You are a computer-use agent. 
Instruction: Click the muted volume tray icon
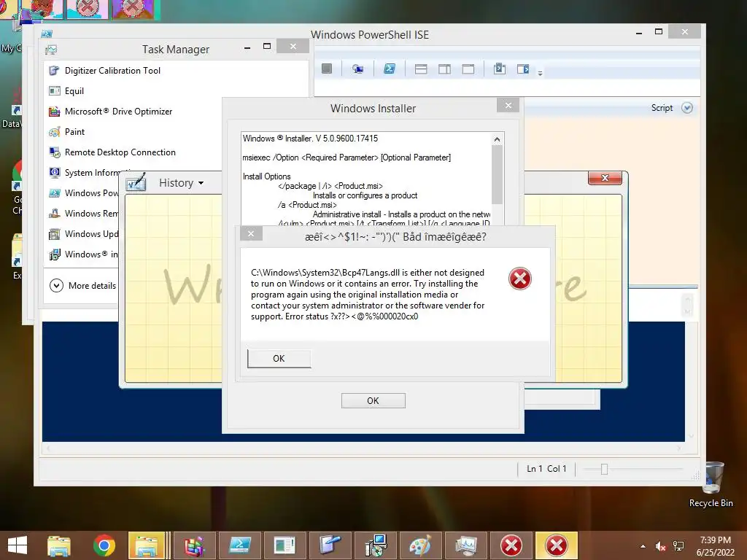coord(659,546)
